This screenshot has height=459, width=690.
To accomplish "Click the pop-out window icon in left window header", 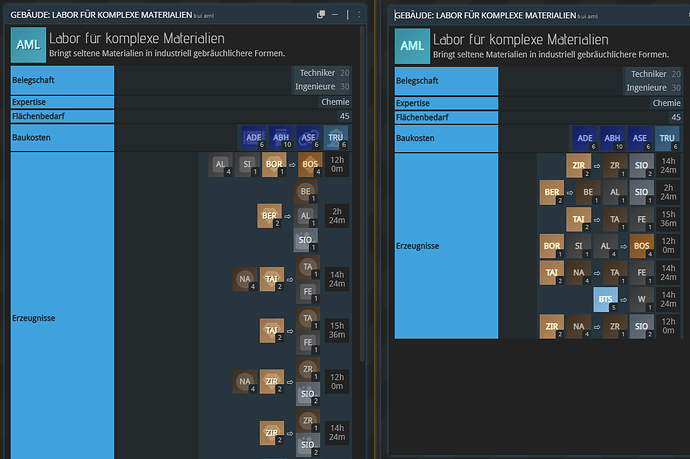I will click(321, 15).
